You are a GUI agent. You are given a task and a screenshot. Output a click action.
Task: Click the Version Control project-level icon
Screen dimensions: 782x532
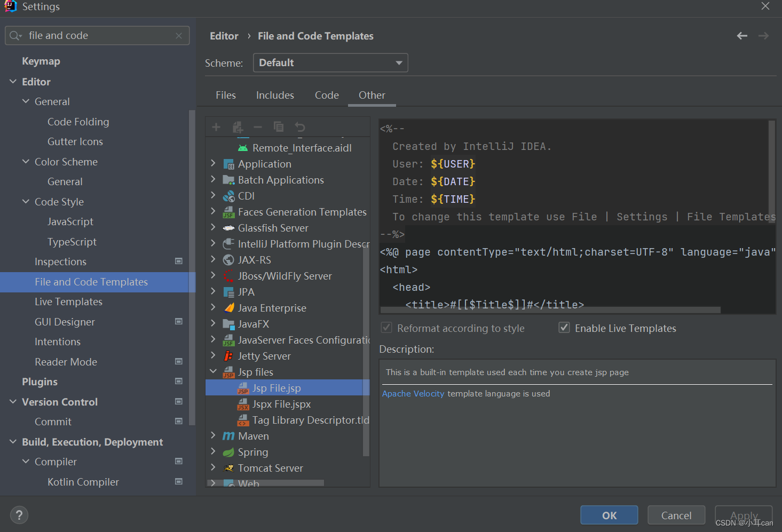pos(179,402)
